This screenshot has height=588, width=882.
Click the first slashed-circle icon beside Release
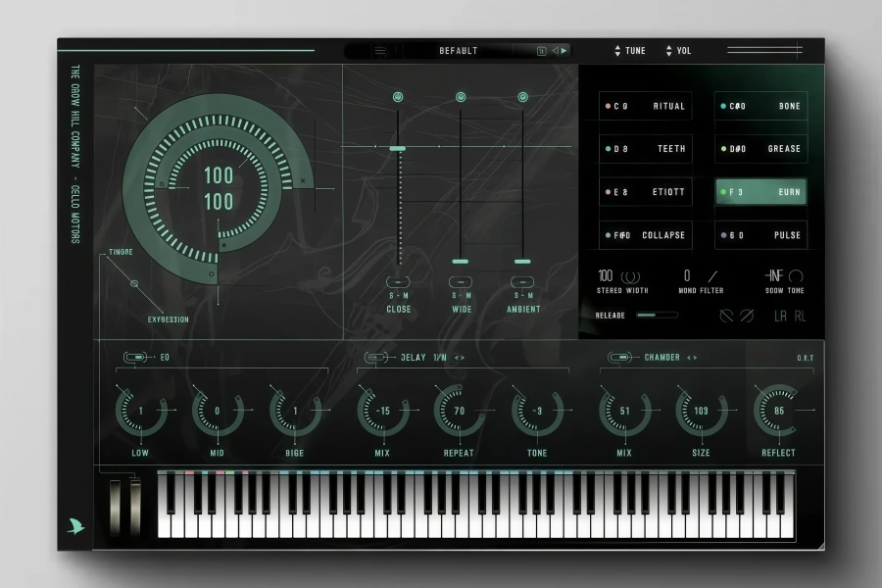pyautogui.click(x=726, y=316)
